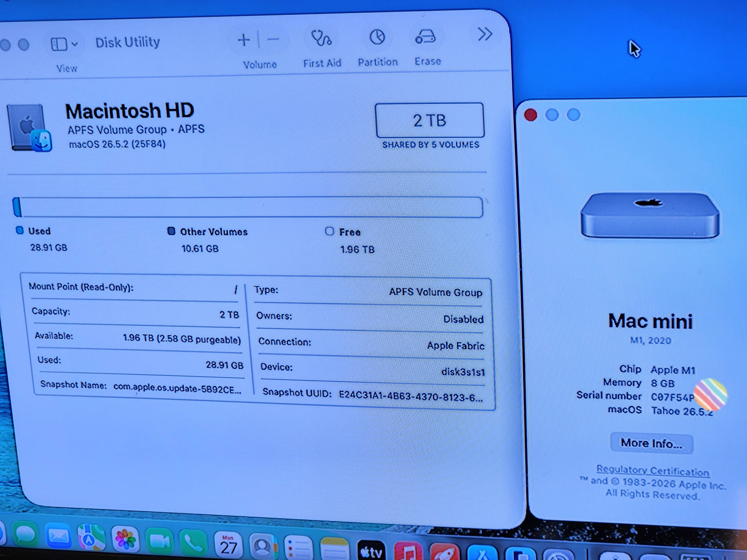Click the Owners 'Disabled' value

point(463,319)
